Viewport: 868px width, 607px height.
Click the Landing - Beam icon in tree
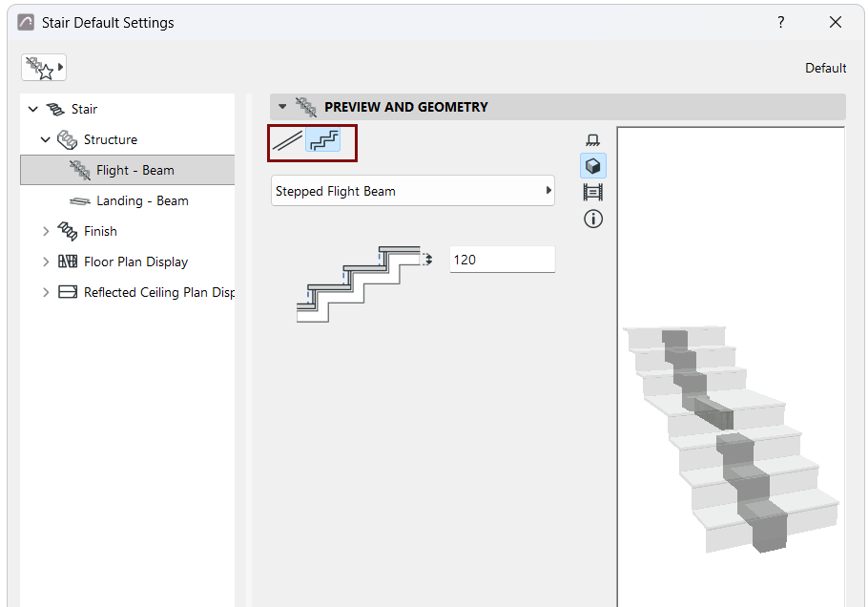[x=80, y=201]
